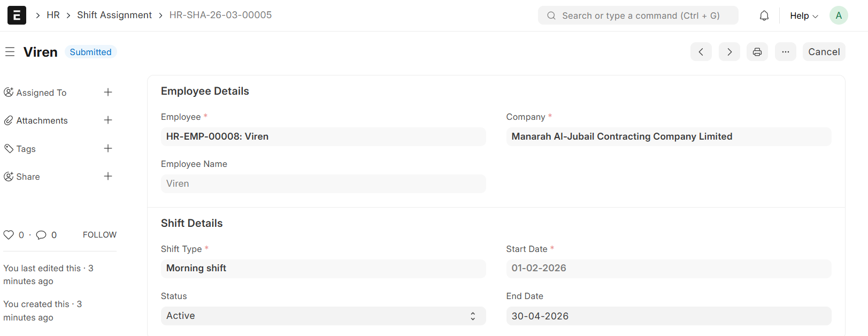
Task: Open the notifications bell
Action: point(764,16)
